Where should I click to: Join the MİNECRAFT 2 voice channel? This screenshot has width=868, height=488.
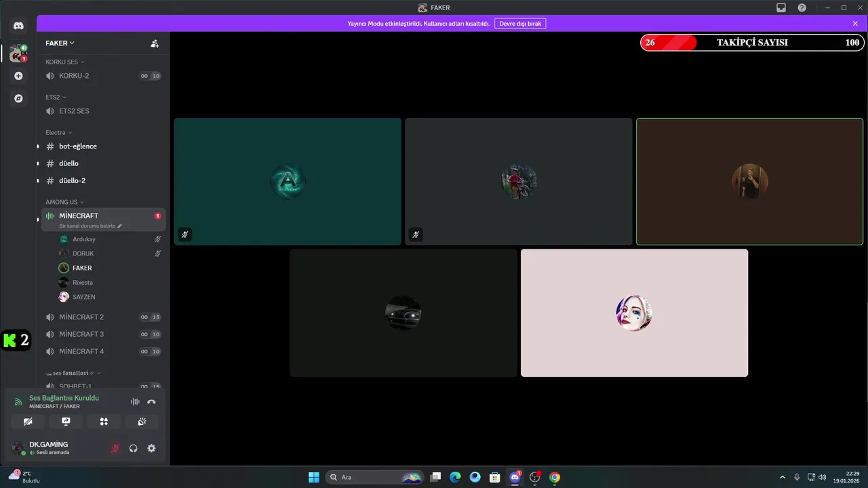point(102,317)
